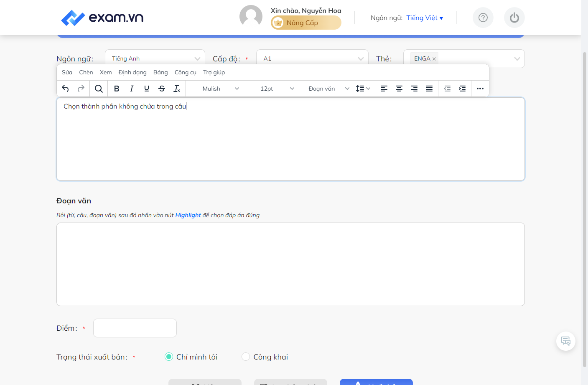This screenshot has width=588, height=385.
Task: Apply strikethrough formatting
Action: [x=162, y=89]
